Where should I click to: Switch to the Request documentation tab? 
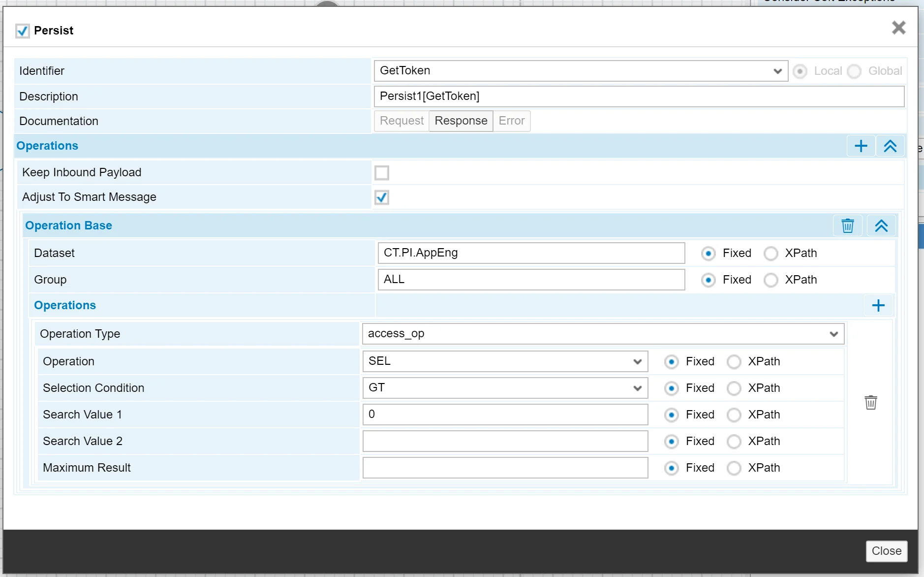(x=401, y=121)
